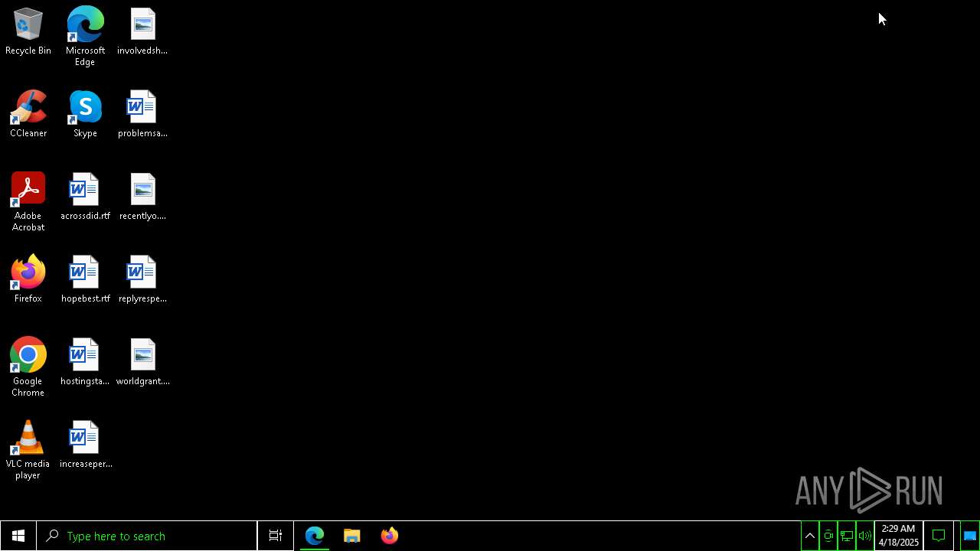Select the Adobe Acrobat desktop shortcut
Screen dimensions: 980x551
coord(28,202)
